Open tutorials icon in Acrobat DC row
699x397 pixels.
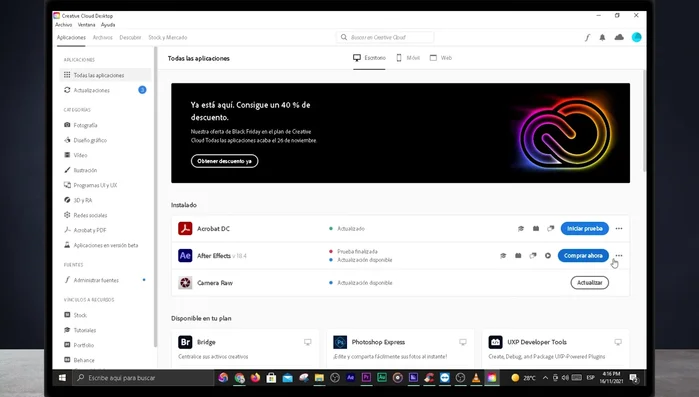tap(521, 229)
